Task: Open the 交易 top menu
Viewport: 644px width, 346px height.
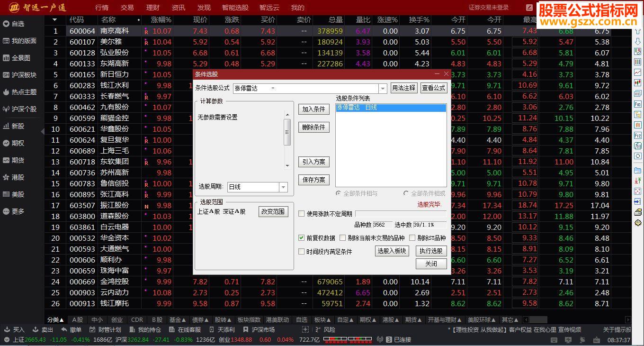Action: coord(127,8)
